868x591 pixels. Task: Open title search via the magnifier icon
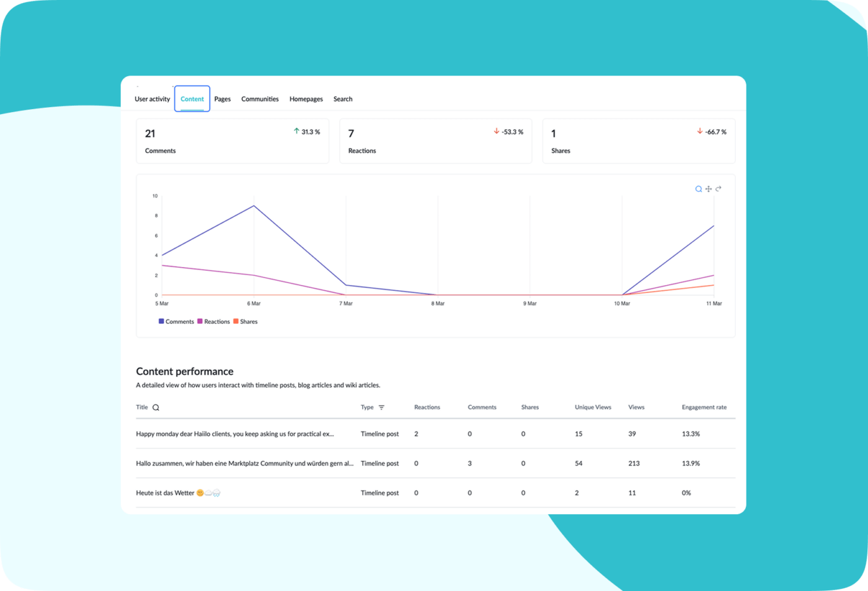[x=156, y=408]
